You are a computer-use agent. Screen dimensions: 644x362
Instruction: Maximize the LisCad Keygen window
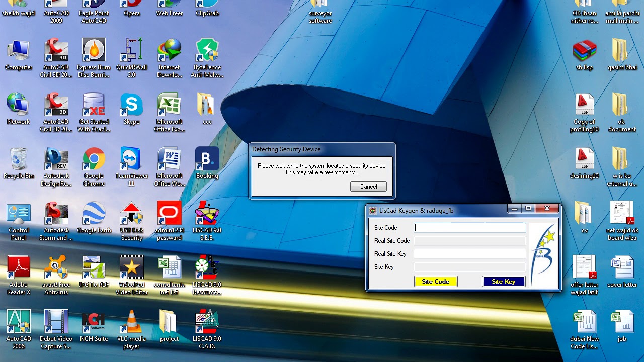pyautogui.click(x=528, y=209)
